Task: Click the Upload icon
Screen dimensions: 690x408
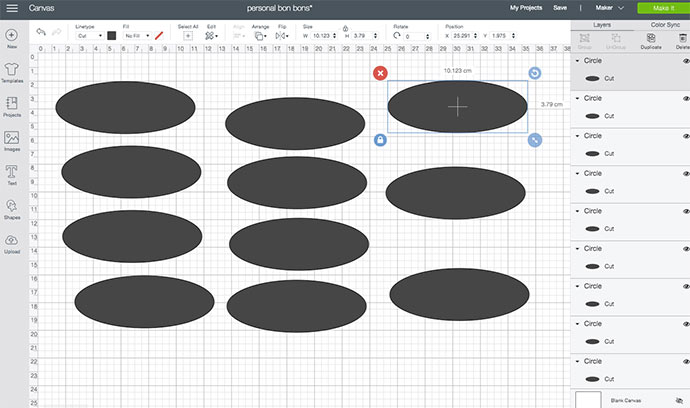Action: point(11,240)
